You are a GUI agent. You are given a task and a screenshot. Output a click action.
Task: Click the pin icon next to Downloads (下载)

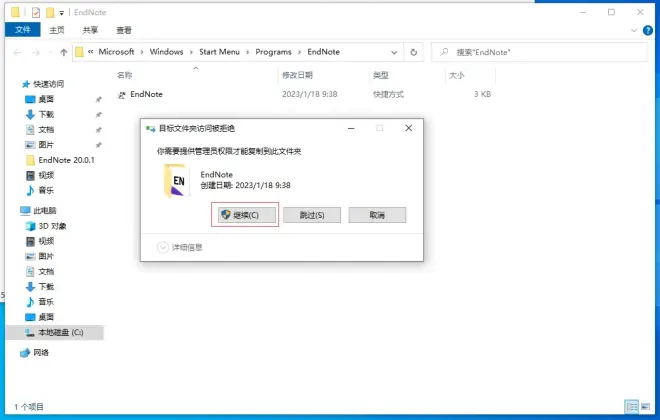pyautogui.click(x=98, y=115)
